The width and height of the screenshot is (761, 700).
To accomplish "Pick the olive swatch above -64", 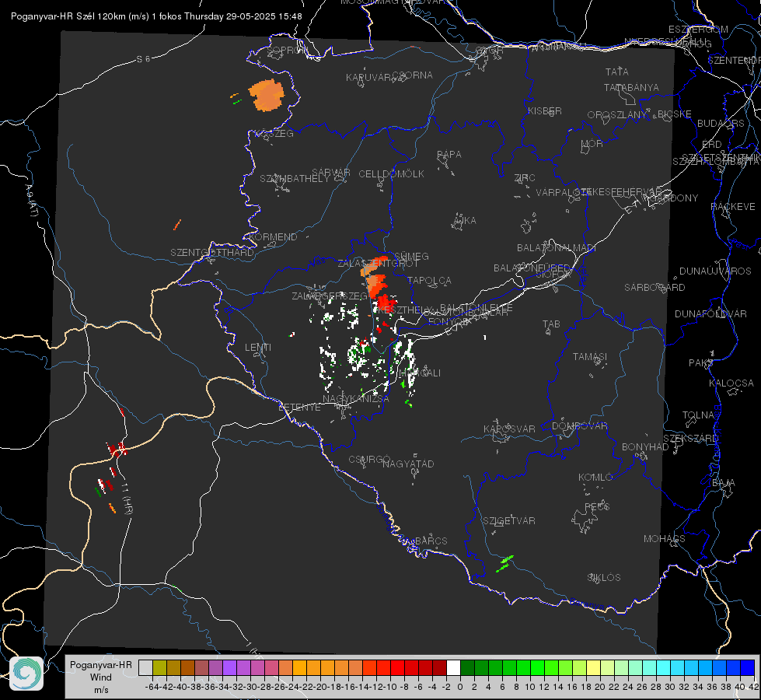I will pyautogui.click(x=159, y=668).
